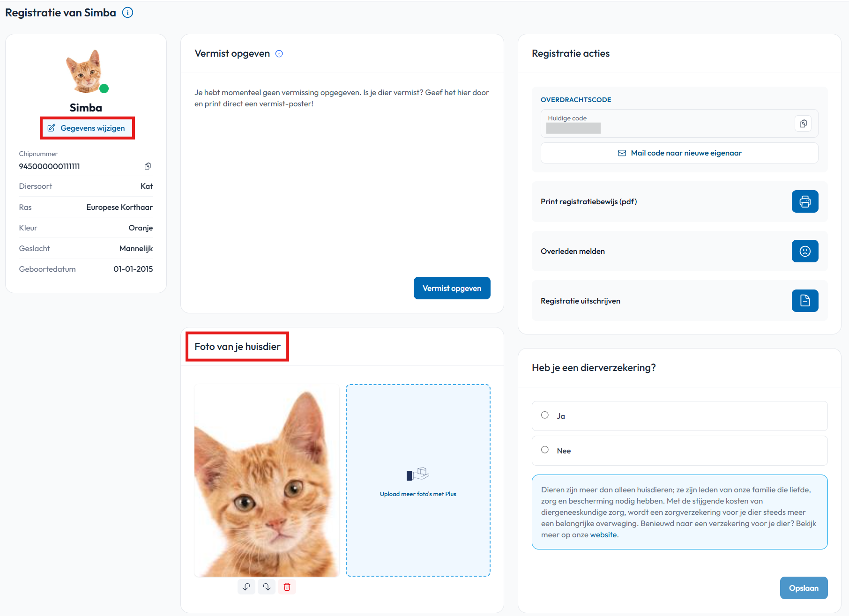The width and height of the screenshot is (849, 616).
Task: Click the Upload meer foto's met Plus area
Action: coord(418,481)
